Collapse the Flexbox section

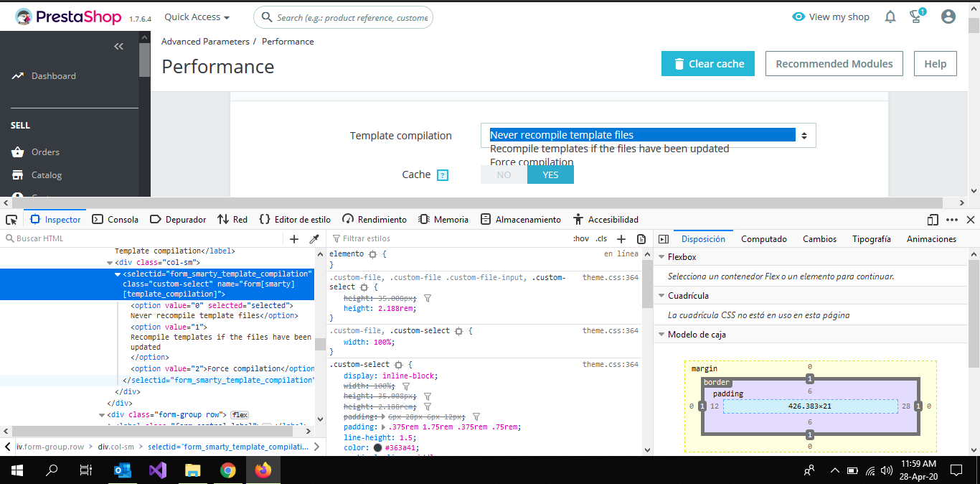tap(661, 257)
